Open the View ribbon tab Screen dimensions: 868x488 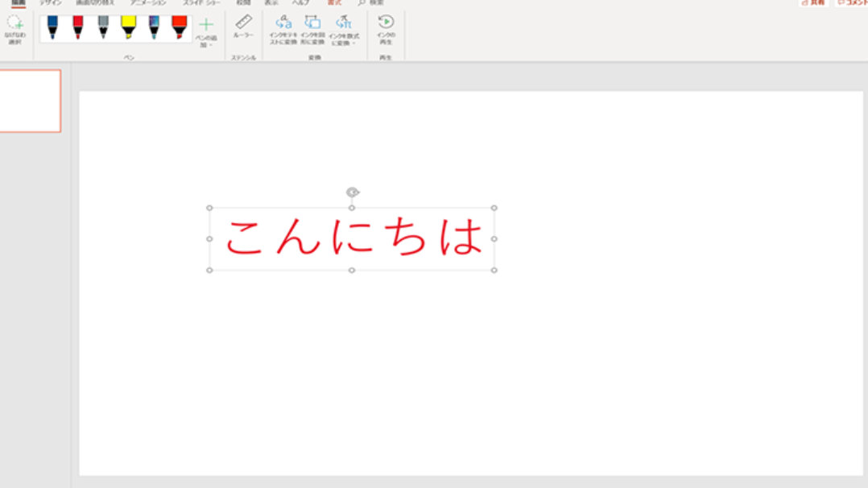271,2
